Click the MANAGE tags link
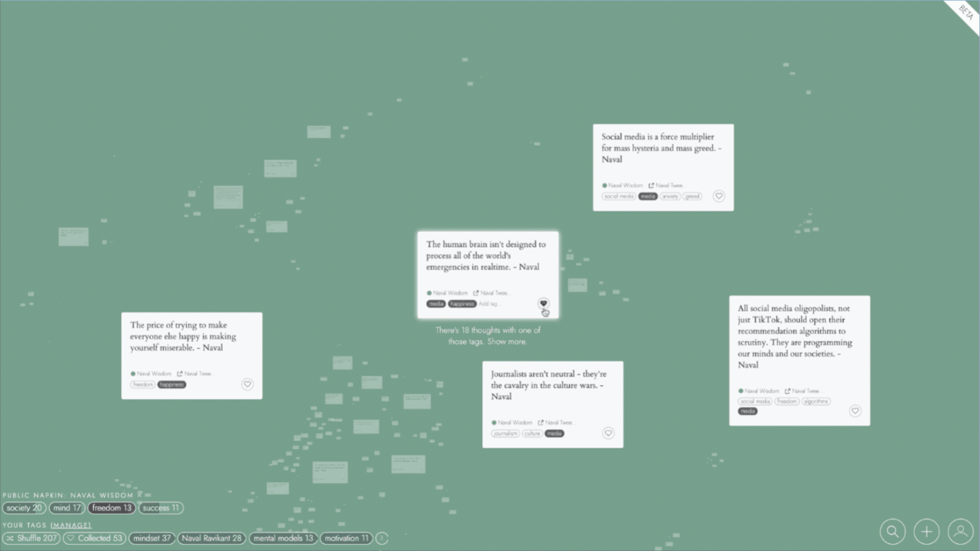 click(x=71, y=525)
